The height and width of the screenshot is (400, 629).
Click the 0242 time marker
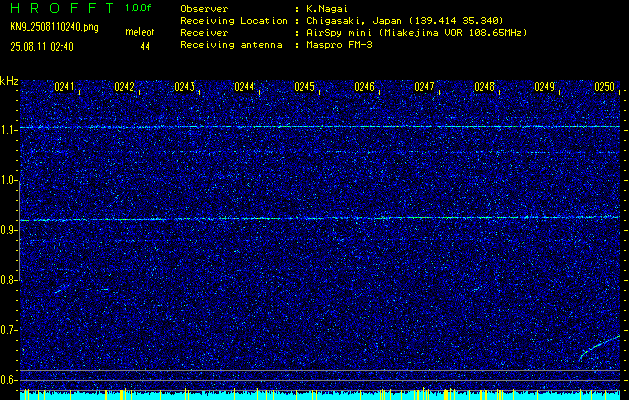[x=124, y=87]
